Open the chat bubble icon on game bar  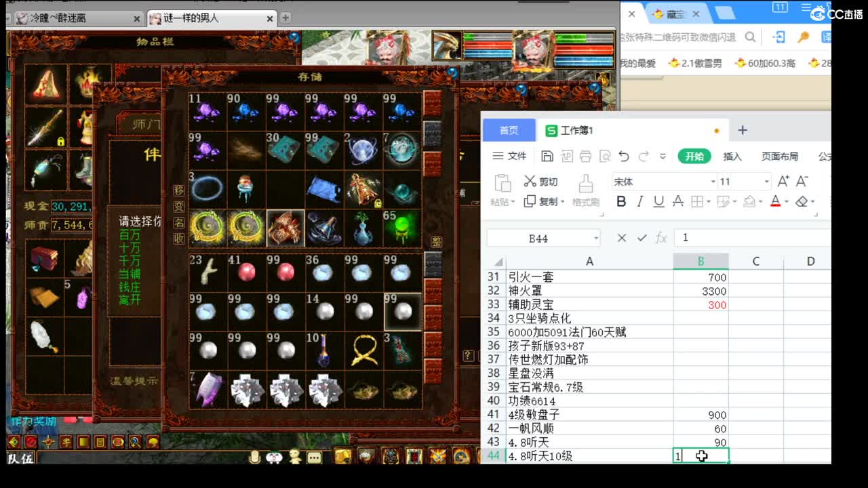(313, 457)
